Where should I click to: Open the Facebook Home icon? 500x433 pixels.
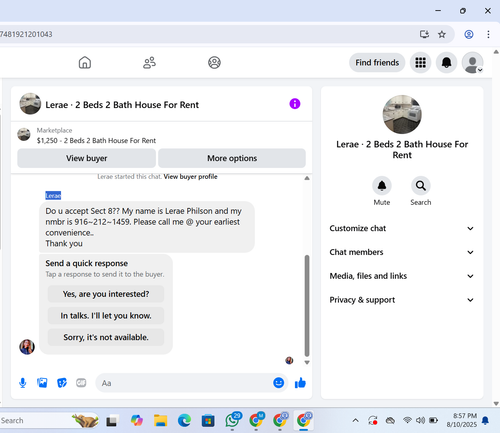coord(85,62)
